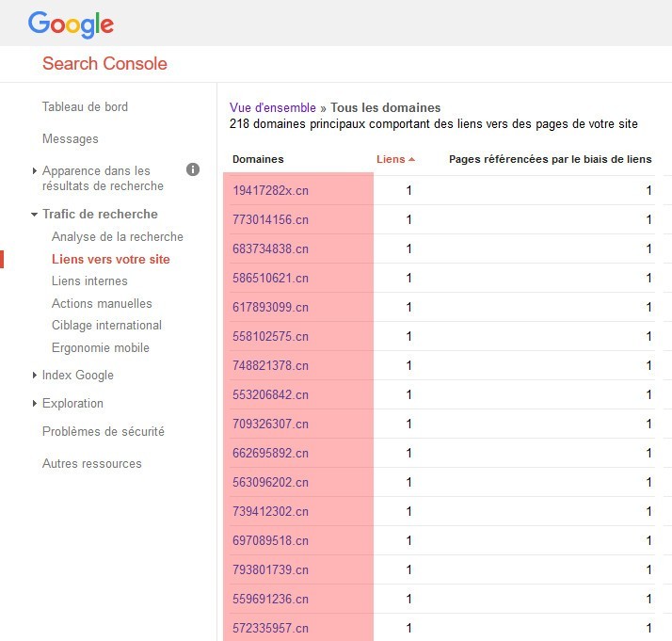
Task: Expand Apparence dans les résultats de recherche
Action: click(x=35, y=171)
